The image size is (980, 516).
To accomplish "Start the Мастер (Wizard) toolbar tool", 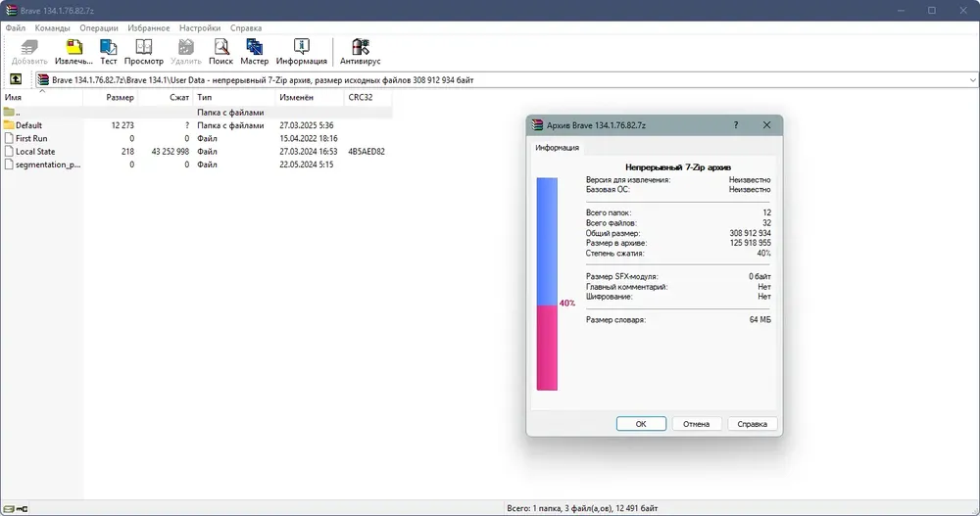I will pyautogui.click(x=255, y=52).
